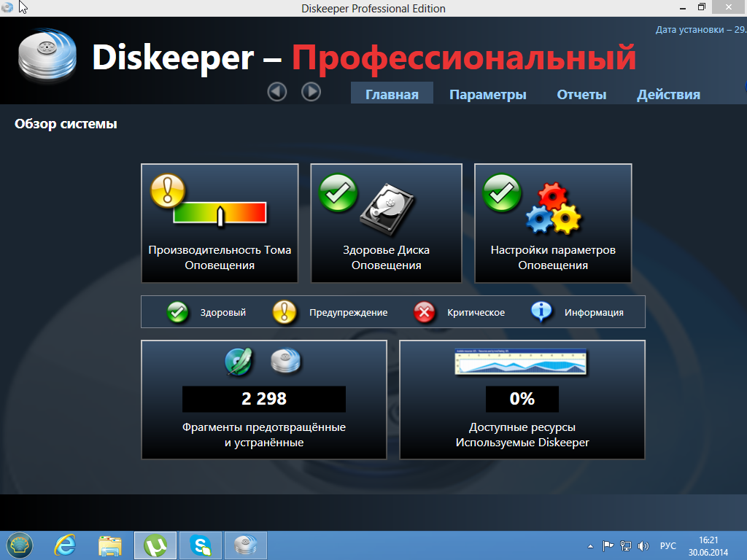747x560 pixels.
Task: Go back with the left arrow button
Action: (x=276, y=91)
